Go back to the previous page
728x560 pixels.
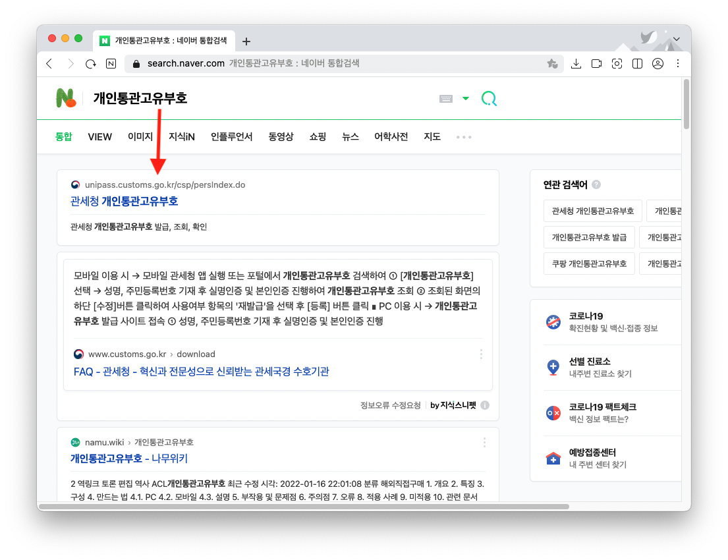pyautogui.click(x=49, y=64)
